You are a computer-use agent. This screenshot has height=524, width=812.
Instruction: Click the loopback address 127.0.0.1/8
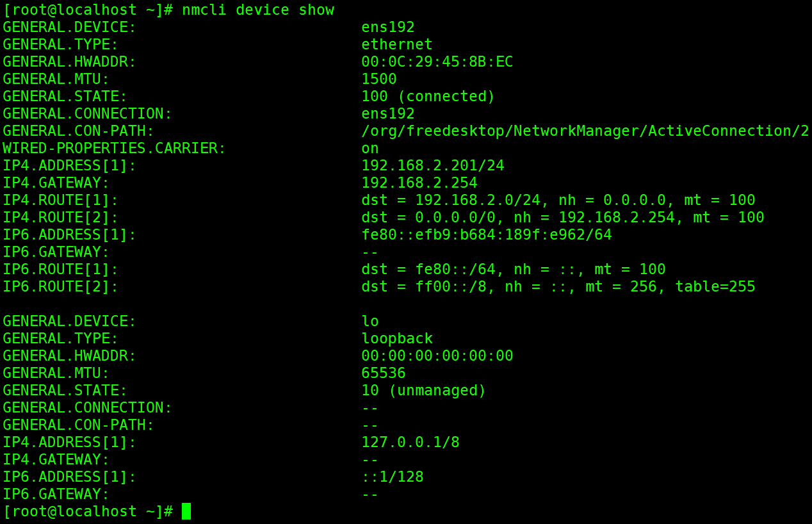click(x=410, y=442)
